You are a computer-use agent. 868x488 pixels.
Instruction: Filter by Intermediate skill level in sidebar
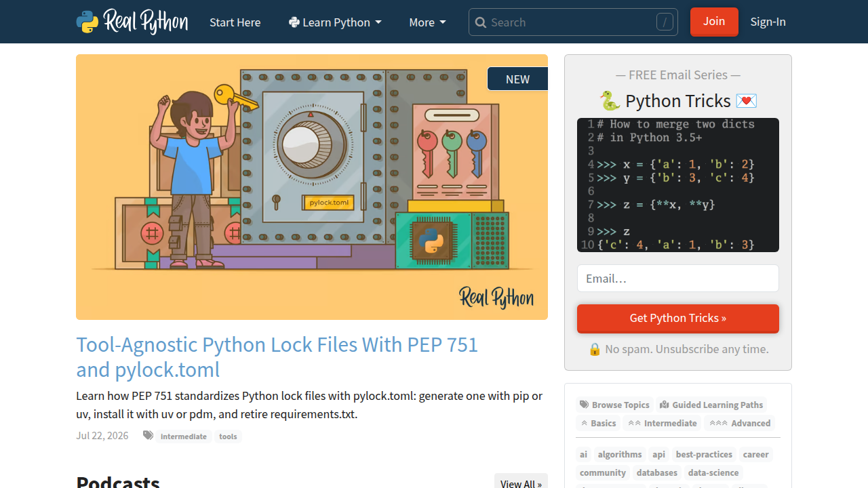pyautogui.click(x=663, y=423)
